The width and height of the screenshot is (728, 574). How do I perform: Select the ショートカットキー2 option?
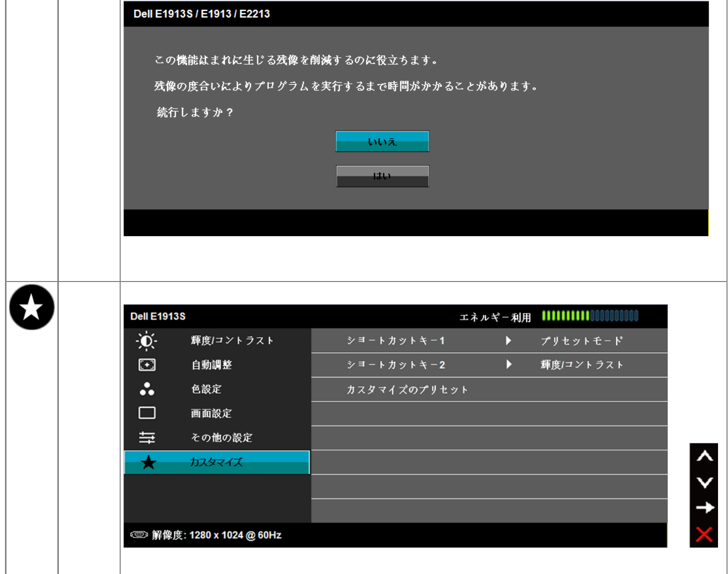(396, 365)
